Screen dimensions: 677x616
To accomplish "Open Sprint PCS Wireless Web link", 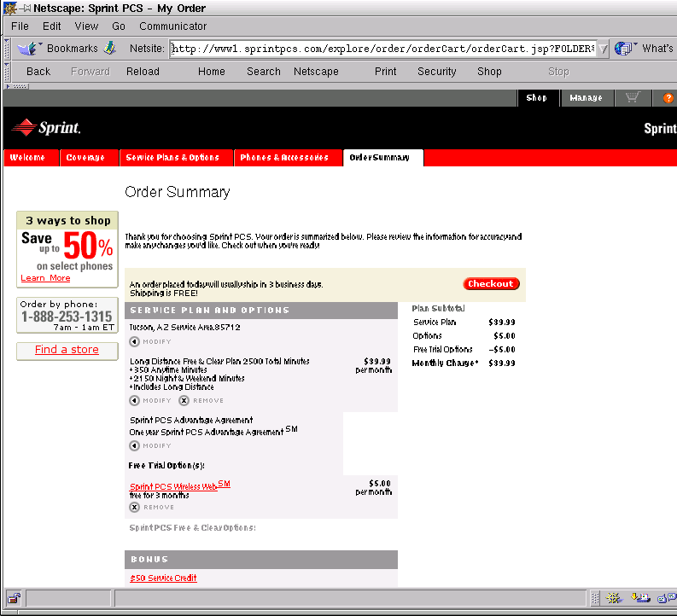I will [180, 485].
